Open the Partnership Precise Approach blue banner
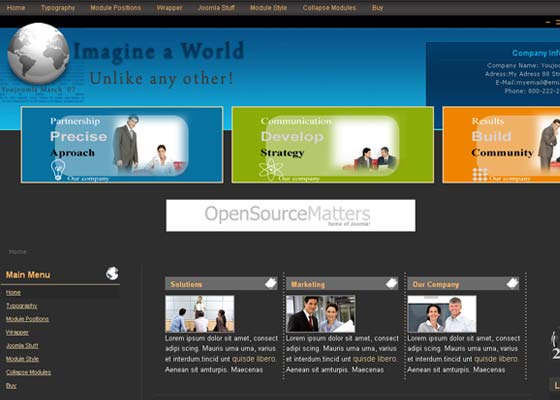The height and width of the screenshot is (400, 560). [122, 145]
